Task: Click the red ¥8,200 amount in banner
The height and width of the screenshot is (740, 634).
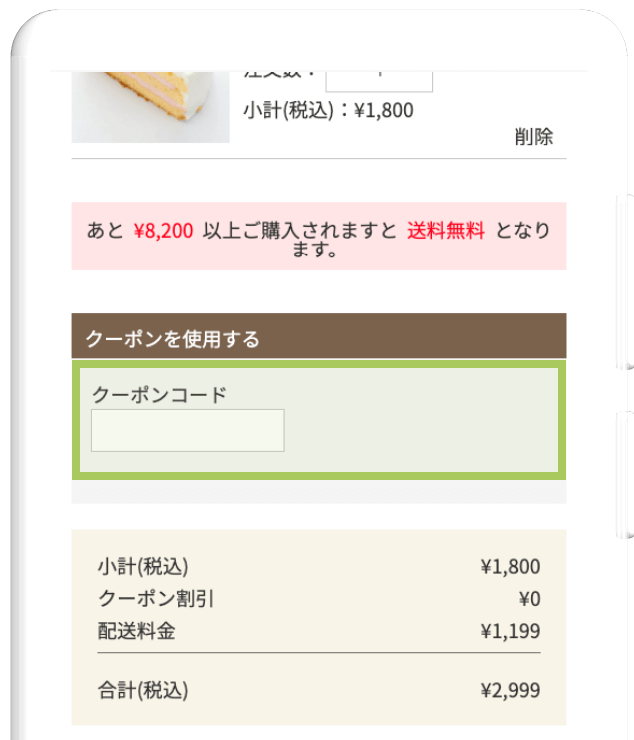Action: (x=163, y=231)
